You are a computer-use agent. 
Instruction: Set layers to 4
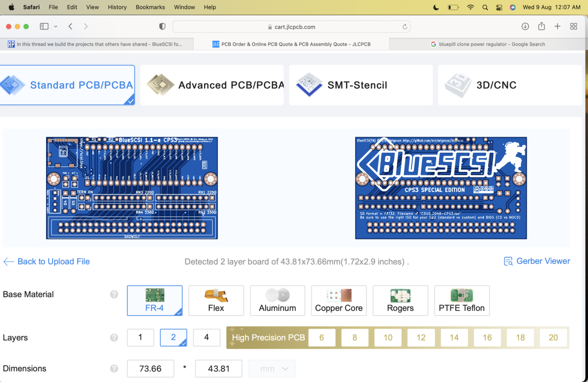pyautogui.click(x=206, y=337)
